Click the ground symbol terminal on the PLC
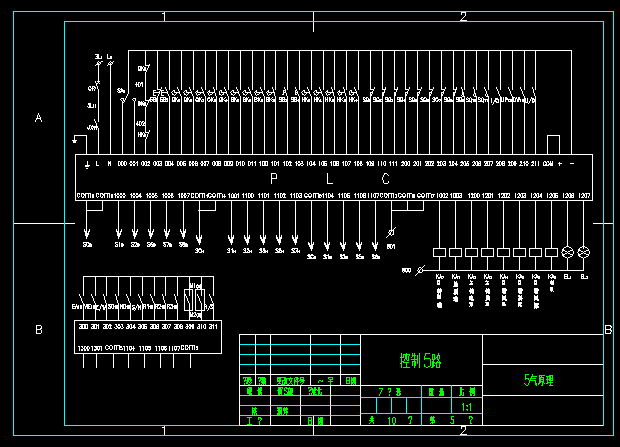 87,164
